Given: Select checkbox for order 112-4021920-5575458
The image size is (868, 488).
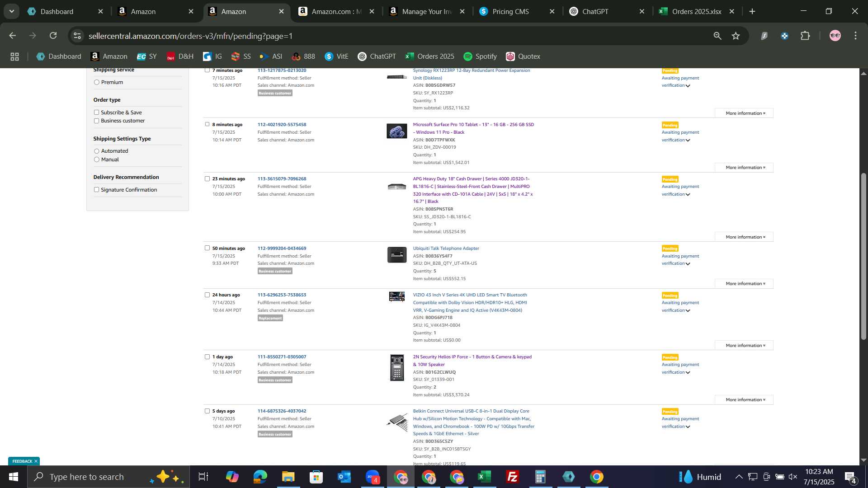Looking at the screenshot, I should 207,124.
